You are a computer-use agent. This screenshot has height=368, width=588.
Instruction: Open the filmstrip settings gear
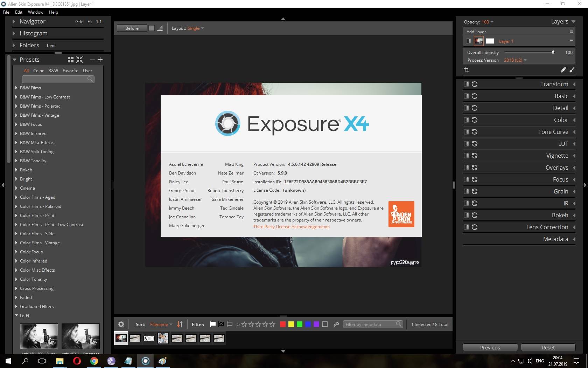(x=121, y=324)
